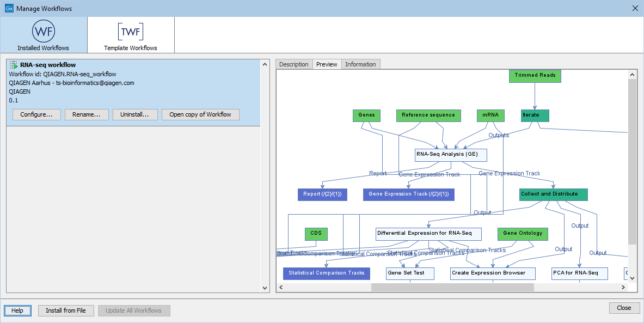Select the Iterate node

pyautogui.click(x=533, y=115)
